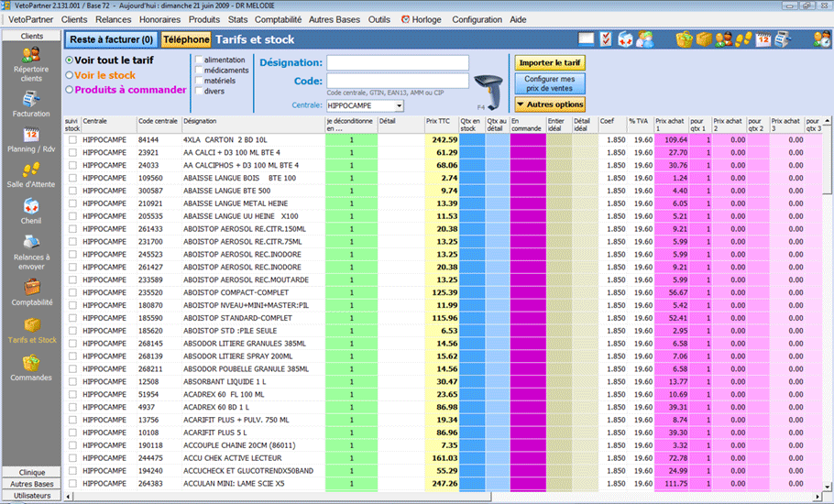Tick the matériels checkbox
Viewport: 834px width, 504px height.
[x=199, y=81]
